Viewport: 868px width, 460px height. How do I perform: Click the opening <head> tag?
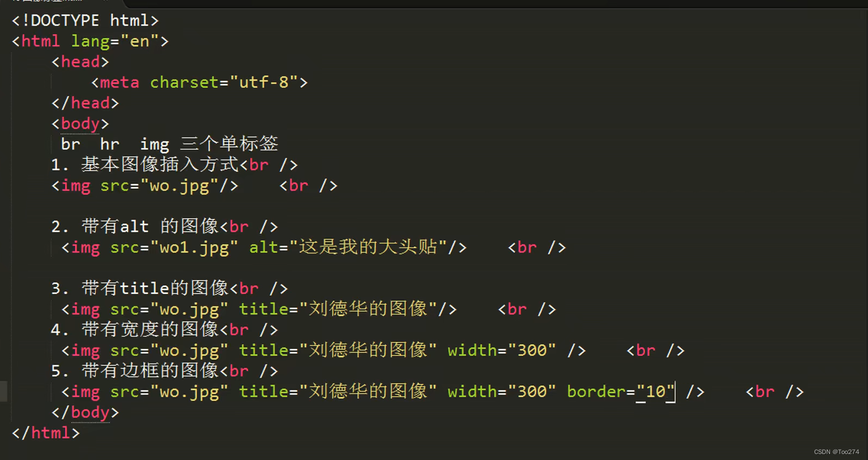pos(80,62)
